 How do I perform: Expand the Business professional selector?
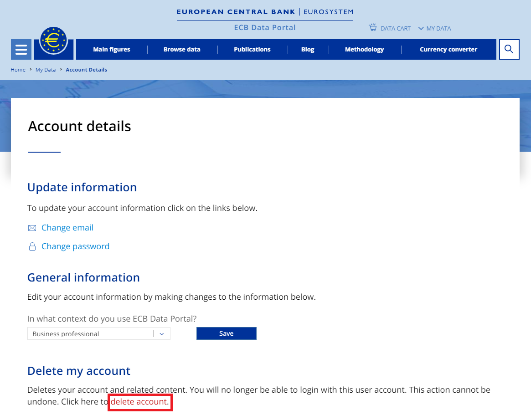tap(162, 333)
